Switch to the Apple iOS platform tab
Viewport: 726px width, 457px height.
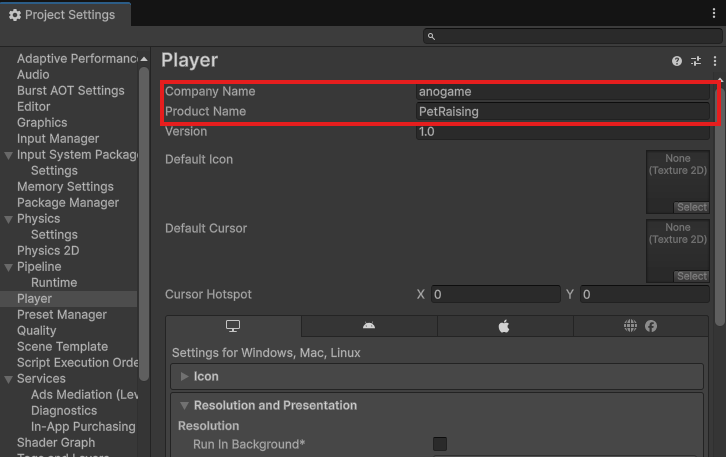[x=505, y=326]
